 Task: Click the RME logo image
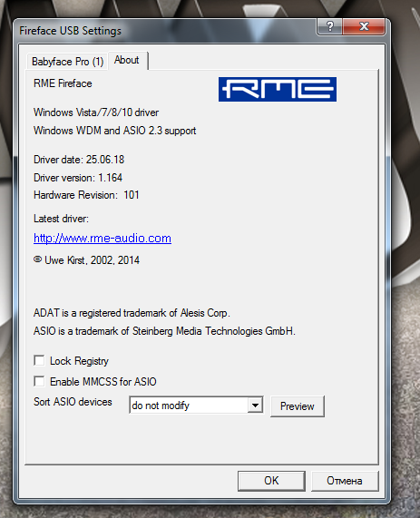tap(278, 89)
